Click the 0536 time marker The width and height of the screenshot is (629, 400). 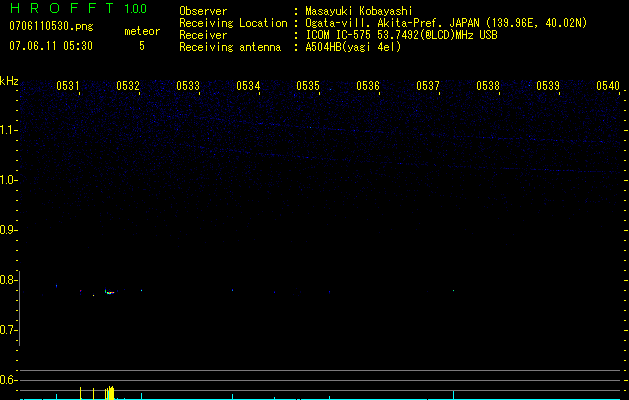coord(368,86)
